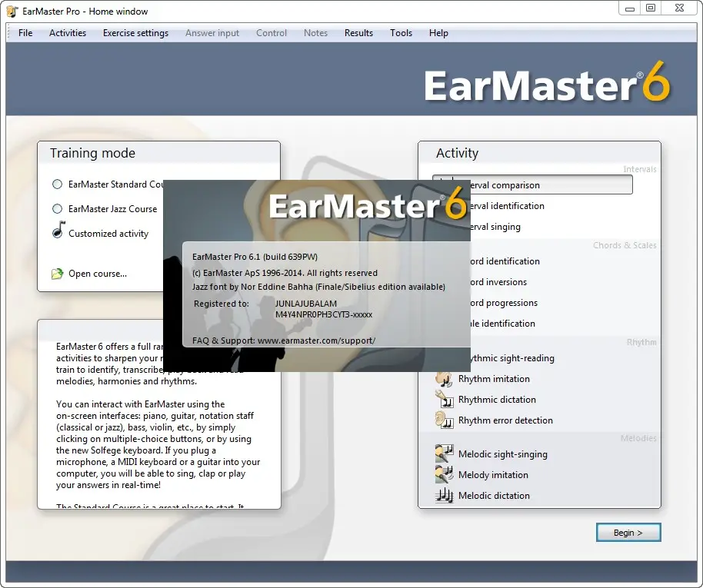This screenshot has height=588, width=703.
Task: Click the 'EarMaster Pro 6.1 (build 639PW)' version text
Action: (255, 257)
